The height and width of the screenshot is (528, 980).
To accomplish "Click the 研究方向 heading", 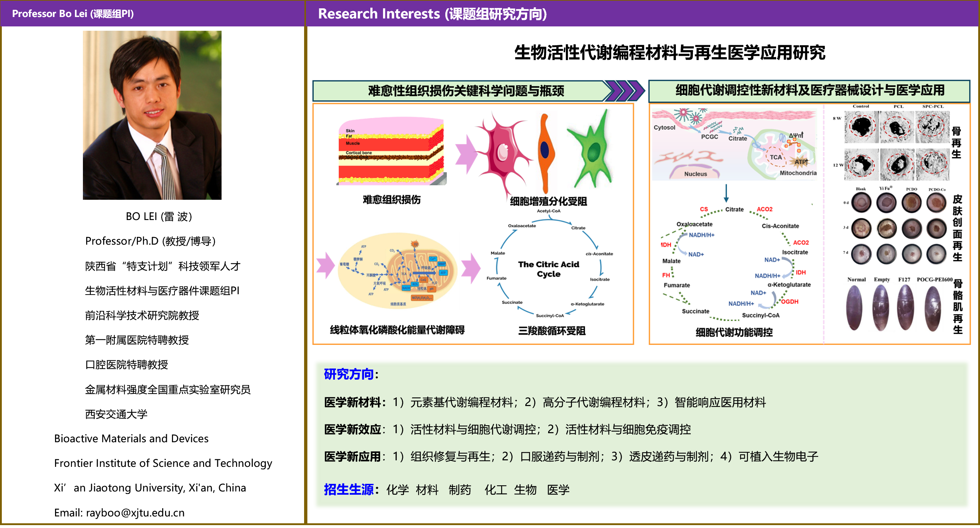I will [x=349, y=374].
